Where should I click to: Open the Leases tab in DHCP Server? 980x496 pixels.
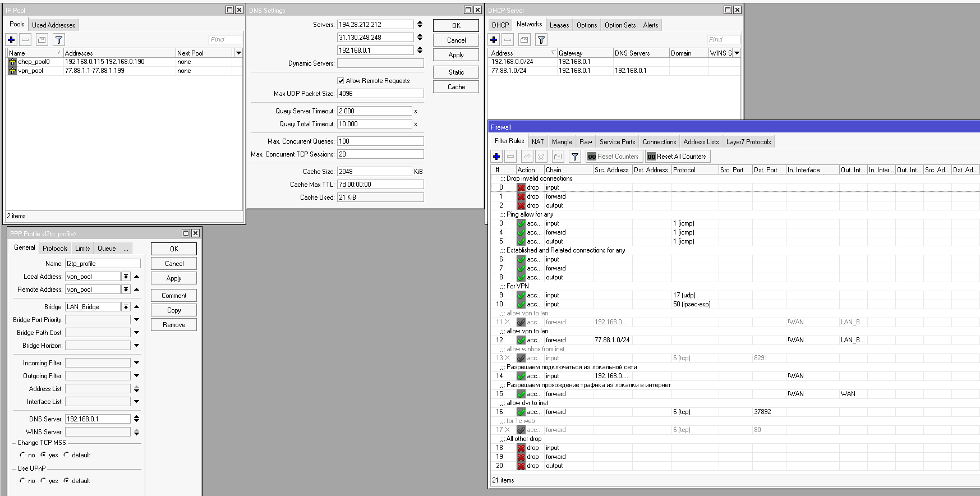click(x=559, y=25)
